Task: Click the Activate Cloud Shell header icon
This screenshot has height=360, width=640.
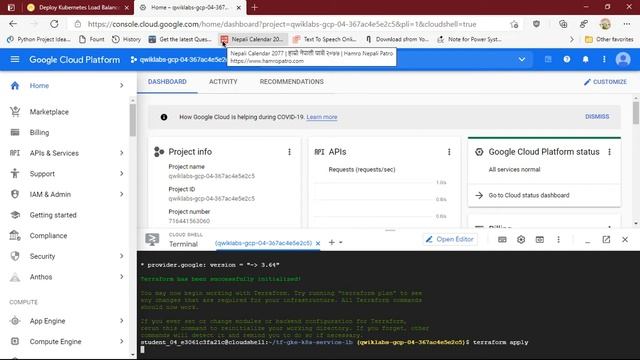Action: (548, 60)
